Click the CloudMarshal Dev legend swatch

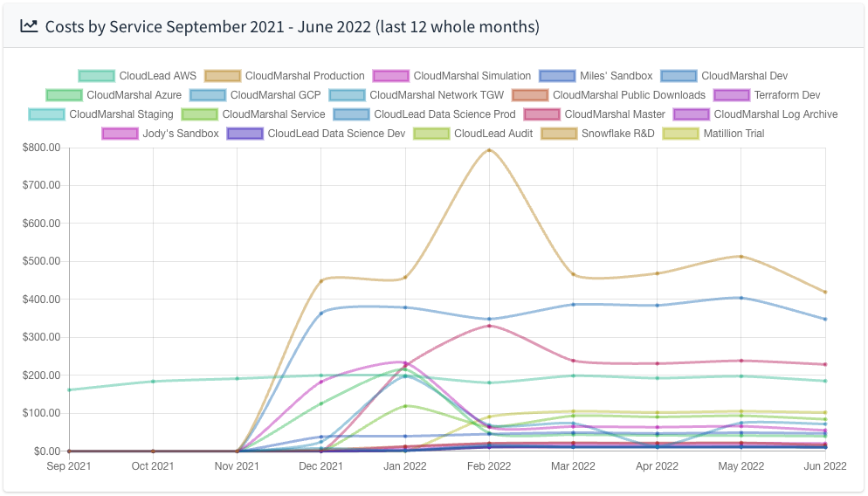(679, 76)
